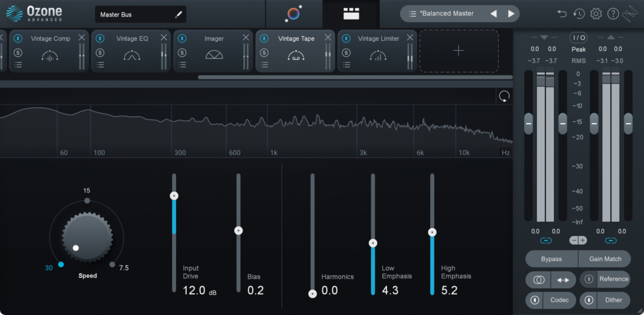Click the module chain view icon

(351, 13)
